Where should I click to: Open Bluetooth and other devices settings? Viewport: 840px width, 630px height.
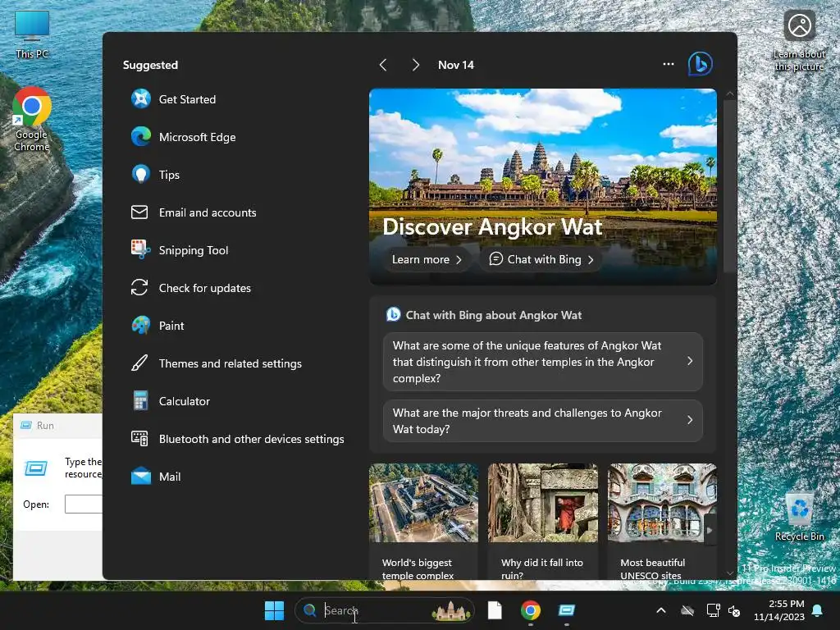[x=238, y=440]
